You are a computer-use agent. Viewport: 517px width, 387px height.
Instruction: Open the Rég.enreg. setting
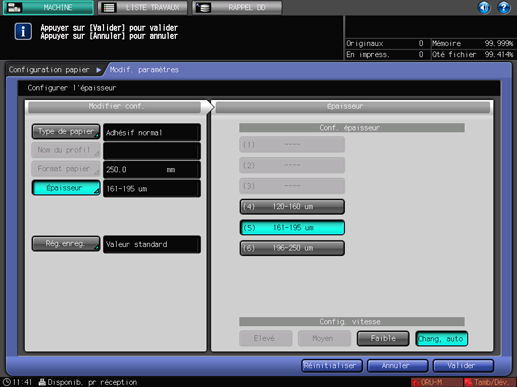[66, 244]
